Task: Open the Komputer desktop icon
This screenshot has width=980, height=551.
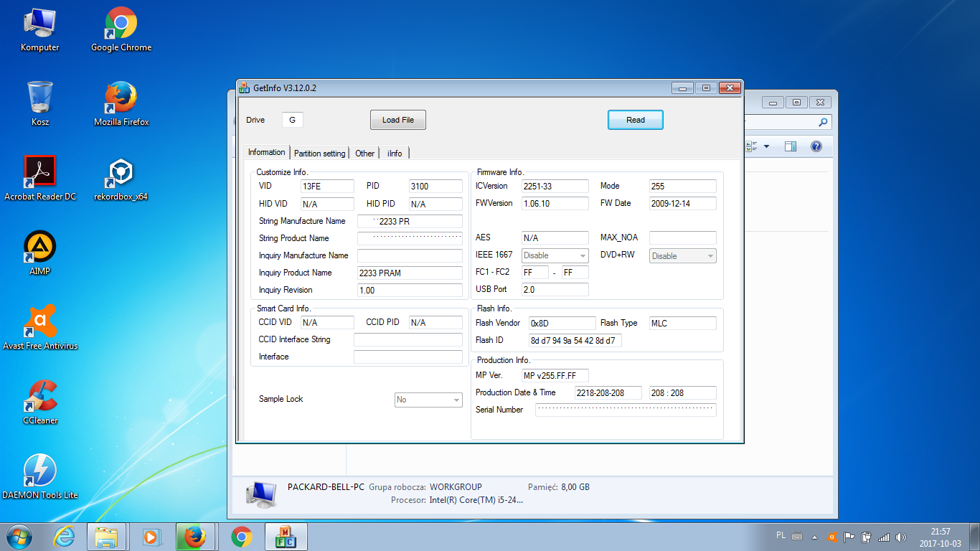Action: (40, 30)
